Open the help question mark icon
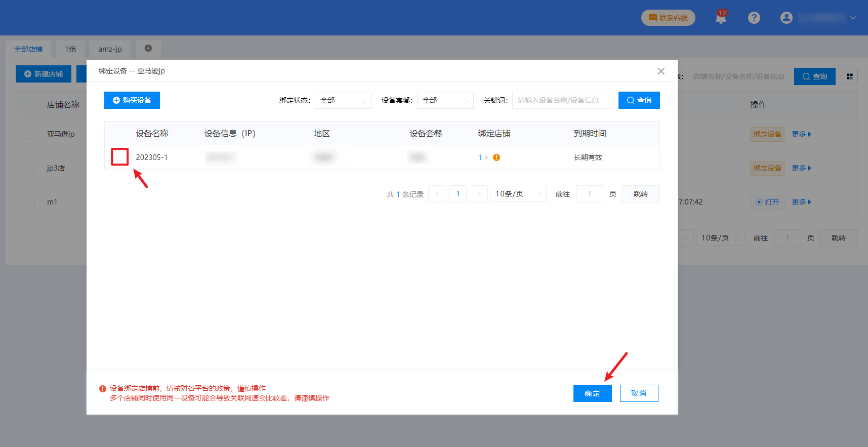Screen dimensions: 868x447 point(754,18)
